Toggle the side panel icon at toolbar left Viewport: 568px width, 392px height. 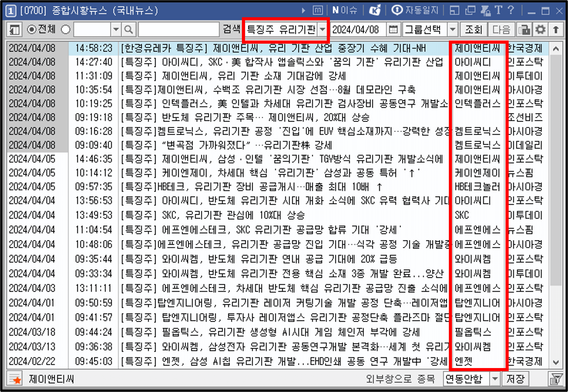pos(15,30)
